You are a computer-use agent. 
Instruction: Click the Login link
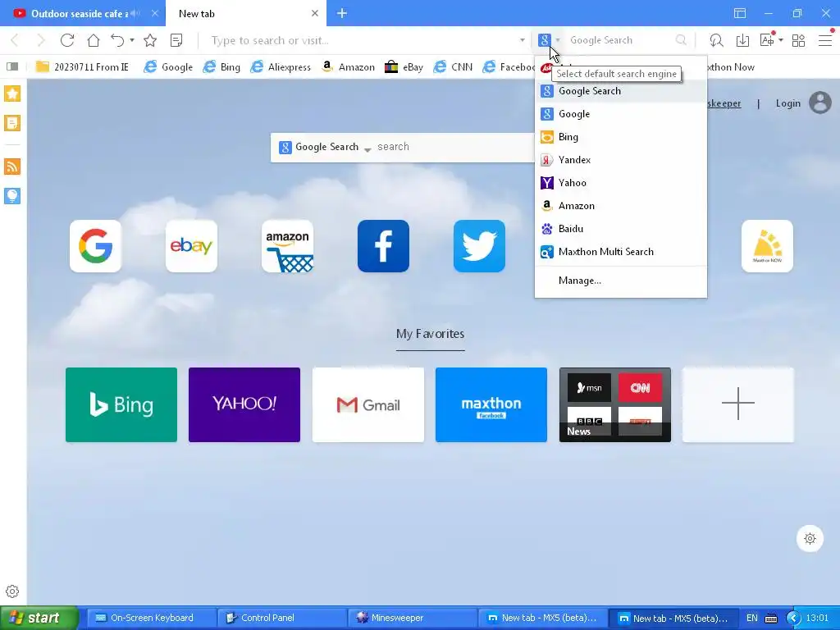pyautogui.click(x=788, y=103)
